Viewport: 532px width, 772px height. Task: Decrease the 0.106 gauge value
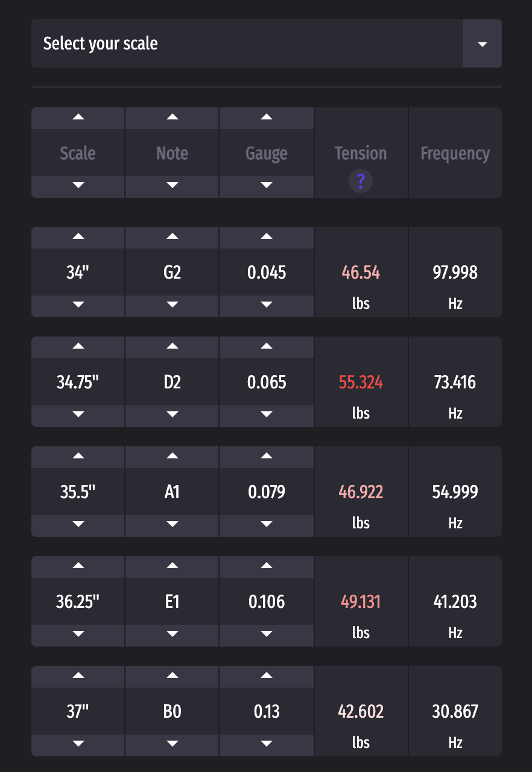click(267, 635)
